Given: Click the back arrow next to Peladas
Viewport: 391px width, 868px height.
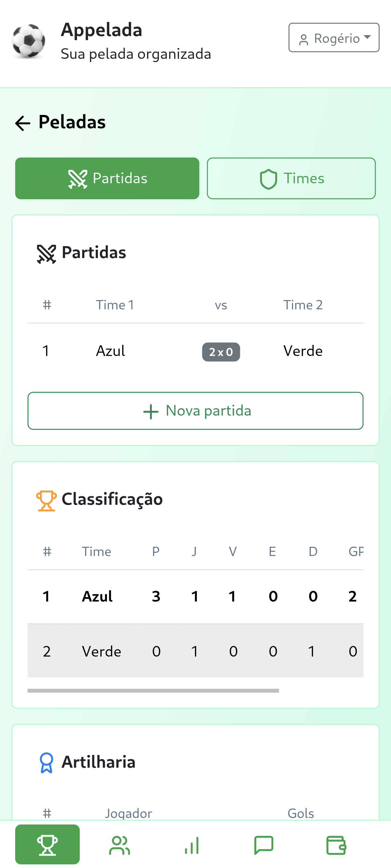Looking at the screenshot, I should (x=23, y=123).
